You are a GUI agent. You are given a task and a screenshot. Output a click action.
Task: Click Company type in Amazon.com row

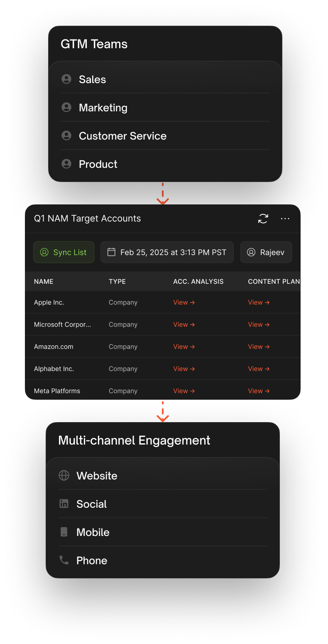tap(123, 347)
